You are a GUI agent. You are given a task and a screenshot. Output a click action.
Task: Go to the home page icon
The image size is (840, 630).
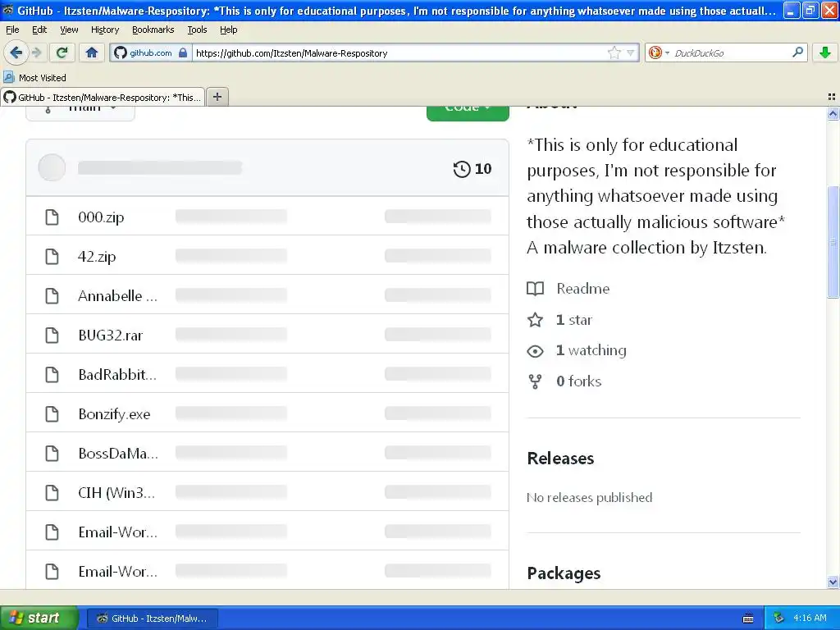pyautogui.click(x=92, y=52)
